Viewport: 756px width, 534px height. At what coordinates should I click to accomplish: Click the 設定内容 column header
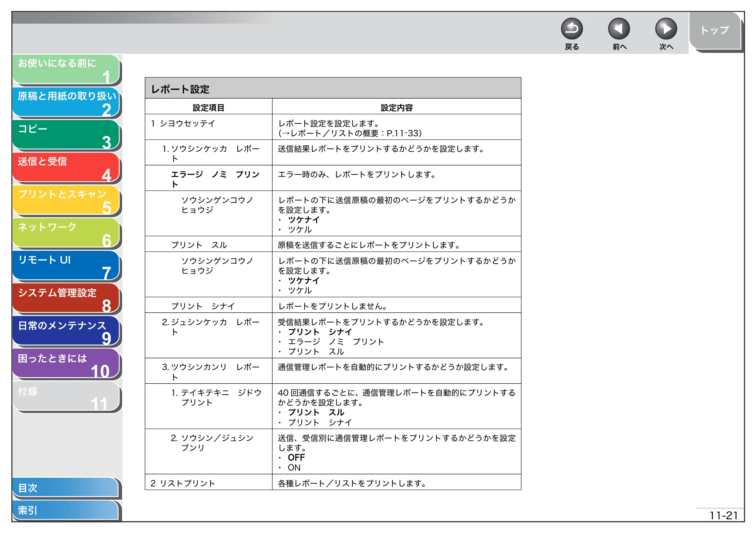[397, 108]
